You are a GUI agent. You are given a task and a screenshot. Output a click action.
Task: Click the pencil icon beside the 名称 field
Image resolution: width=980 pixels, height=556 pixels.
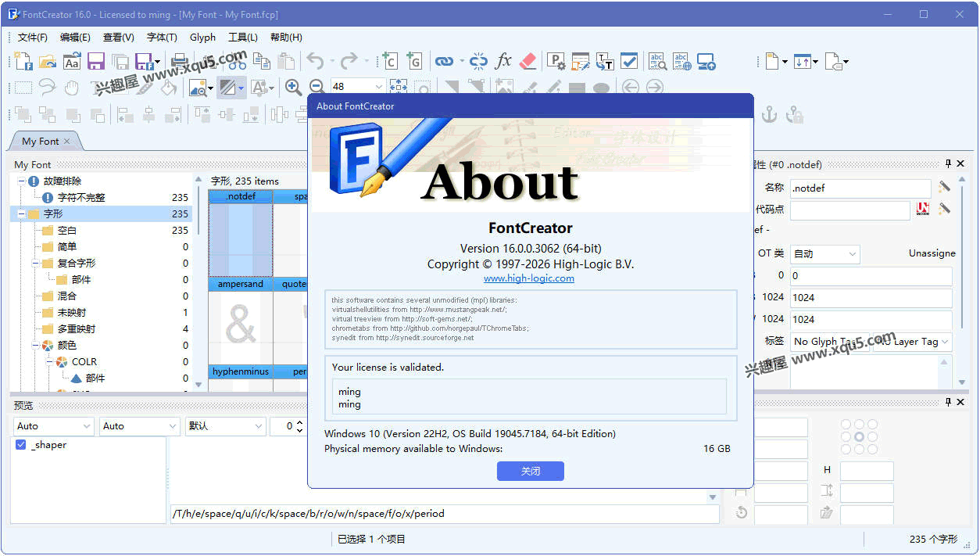pos(944,187)
